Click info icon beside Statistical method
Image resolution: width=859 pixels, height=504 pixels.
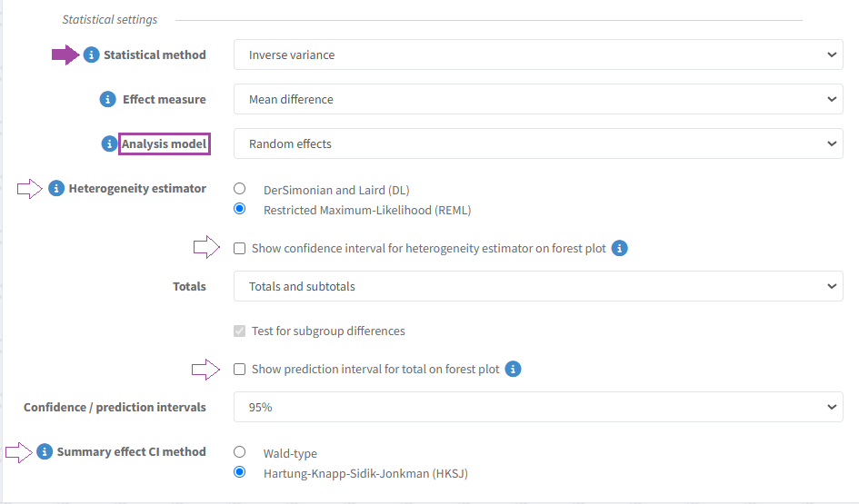tap(91, 55)
